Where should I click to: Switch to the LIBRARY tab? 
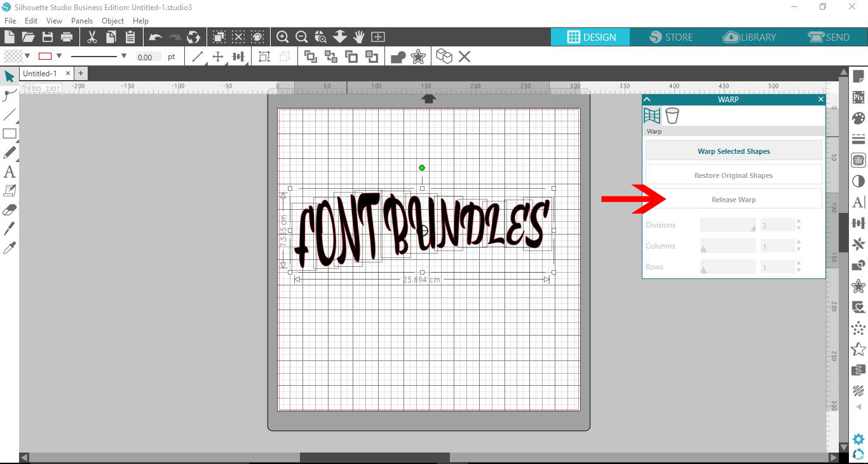[x=750, y=37]
